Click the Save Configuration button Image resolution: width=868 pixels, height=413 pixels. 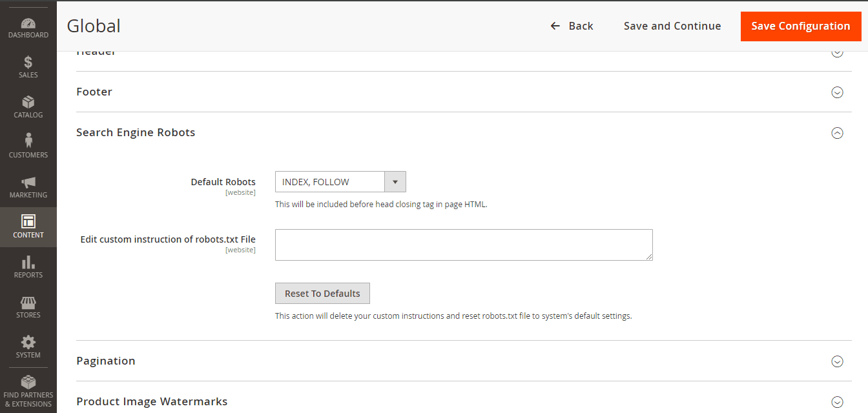(801, 26)
